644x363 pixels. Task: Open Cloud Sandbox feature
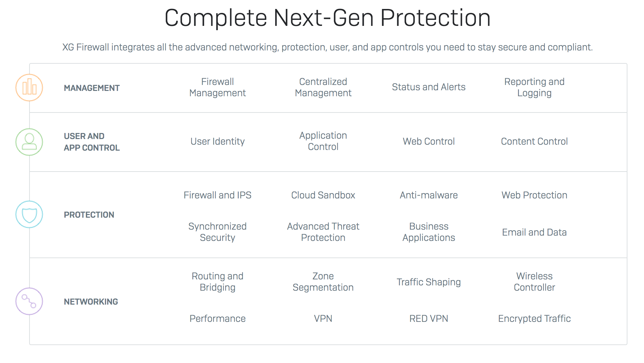323,195
